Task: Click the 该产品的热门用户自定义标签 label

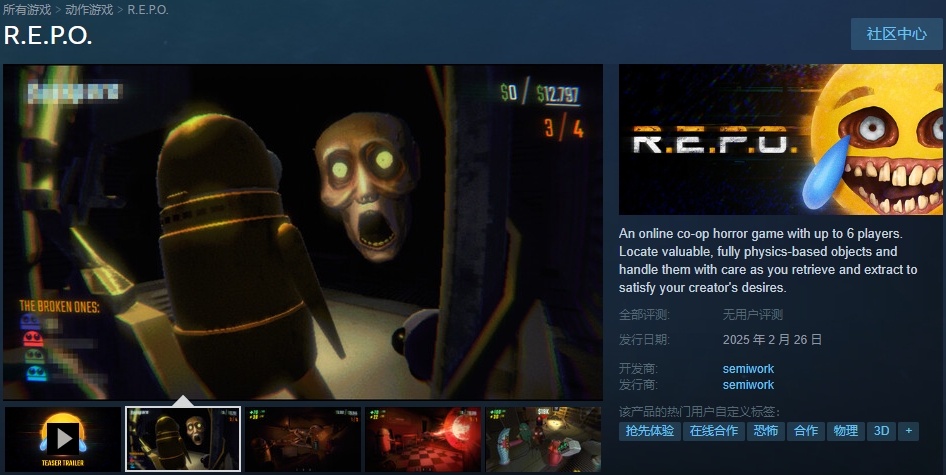Action: [x=699, y=412]
